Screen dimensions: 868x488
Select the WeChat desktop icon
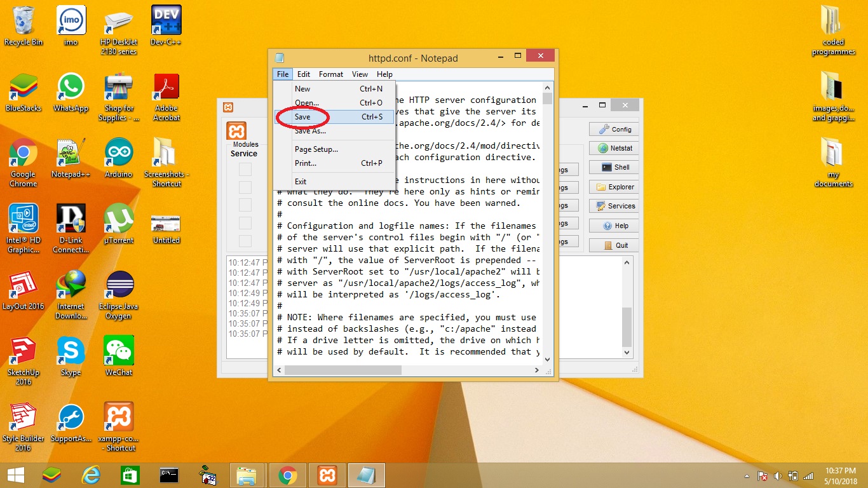coord(119,356)
